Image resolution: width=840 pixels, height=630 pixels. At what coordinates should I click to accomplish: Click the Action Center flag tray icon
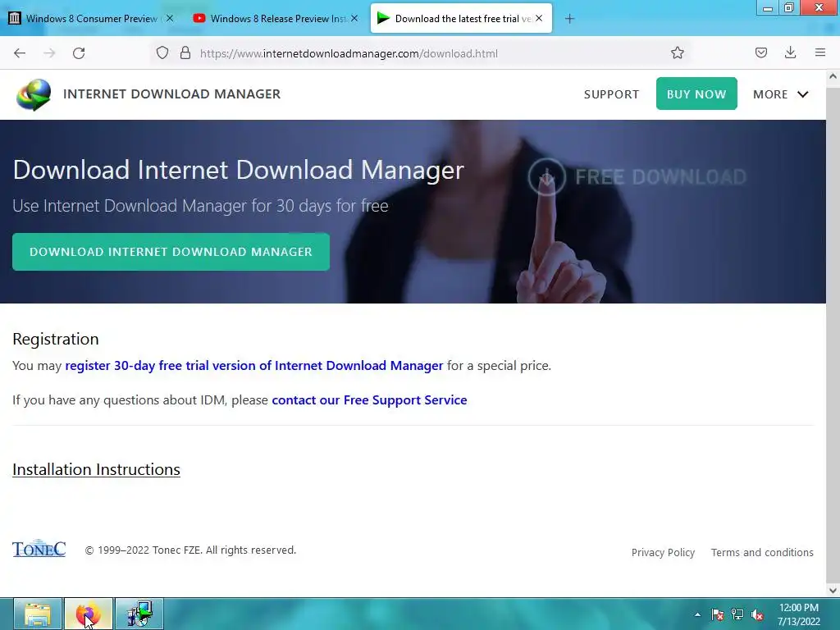[718, 614]
